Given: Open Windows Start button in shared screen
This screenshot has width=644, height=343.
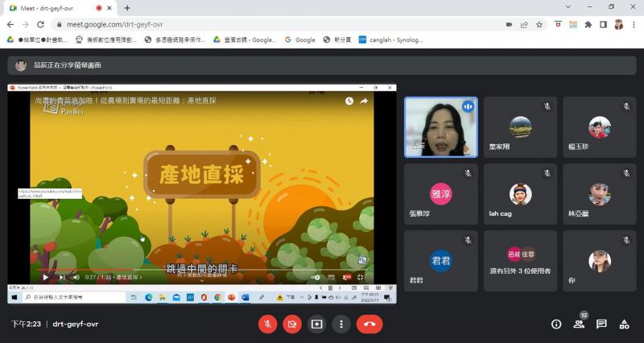Looking at the screenshot, I should click(14, 297).
